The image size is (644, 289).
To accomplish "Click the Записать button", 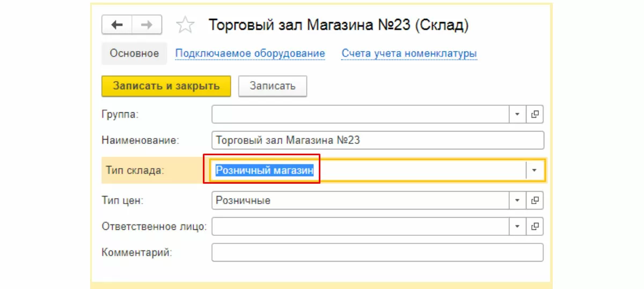I will point(273,86).
